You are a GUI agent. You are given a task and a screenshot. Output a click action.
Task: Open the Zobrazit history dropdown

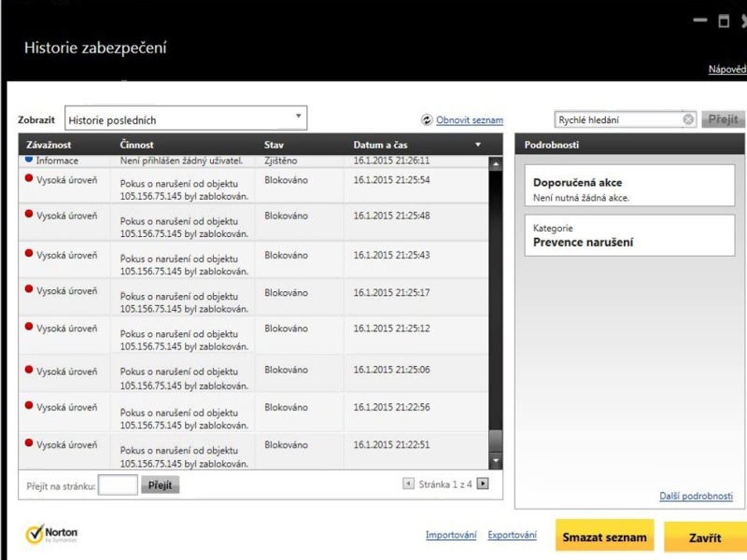coord(299,118)
